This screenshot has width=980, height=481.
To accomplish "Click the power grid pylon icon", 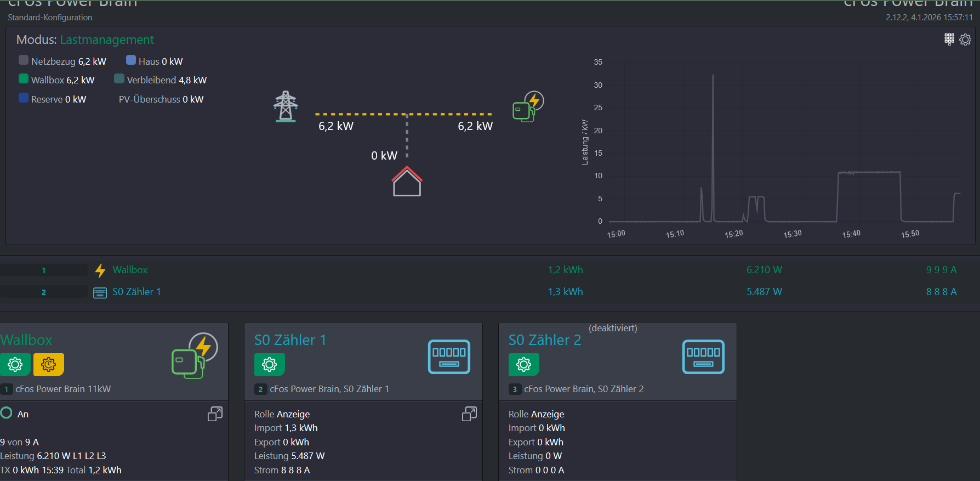I will tap(286, 106).
